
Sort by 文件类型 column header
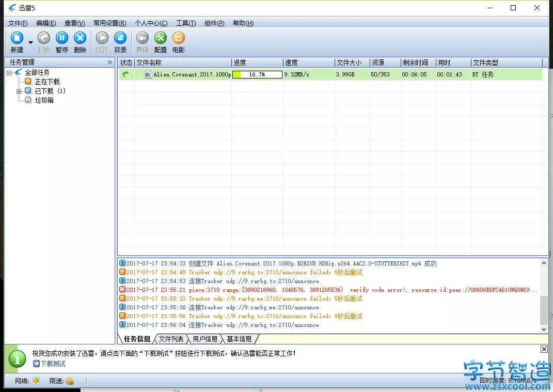[x=507, y=63]
